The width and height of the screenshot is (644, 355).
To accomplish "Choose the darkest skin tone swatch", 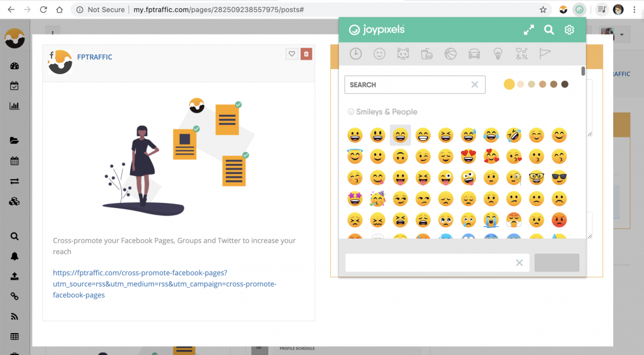I will point(565,84).
